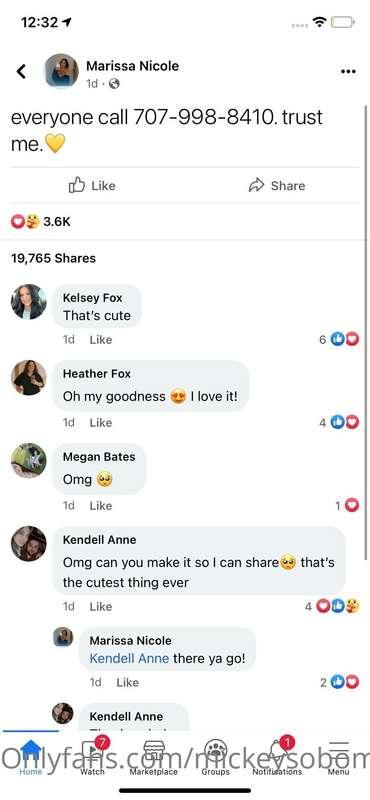
Task: Click the vertical scrollbar on right
Action: tap(365, 332)
